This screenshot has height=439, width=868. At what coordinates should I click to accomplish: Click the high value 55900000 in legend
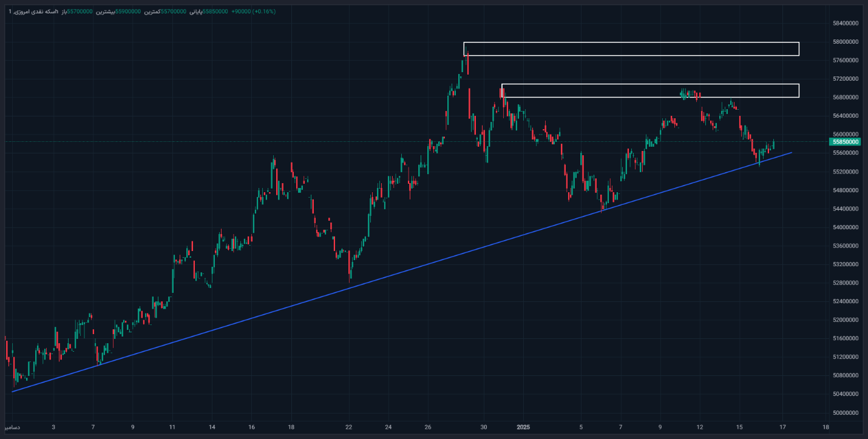point(128,12)
